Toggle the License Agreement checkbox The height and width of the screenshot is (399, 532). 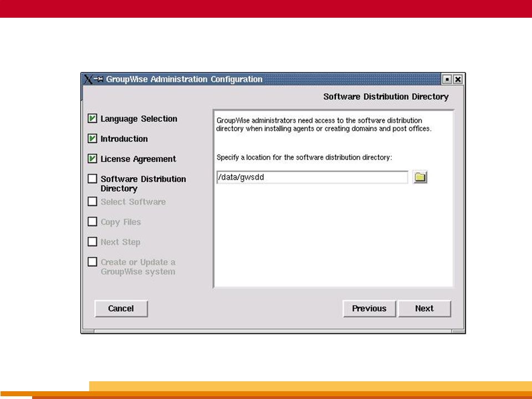[93, 158]
